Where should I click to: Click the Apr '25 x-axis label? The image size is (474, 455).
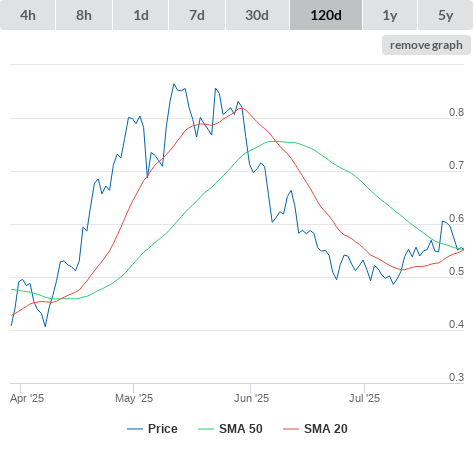(x=27, y=398)
